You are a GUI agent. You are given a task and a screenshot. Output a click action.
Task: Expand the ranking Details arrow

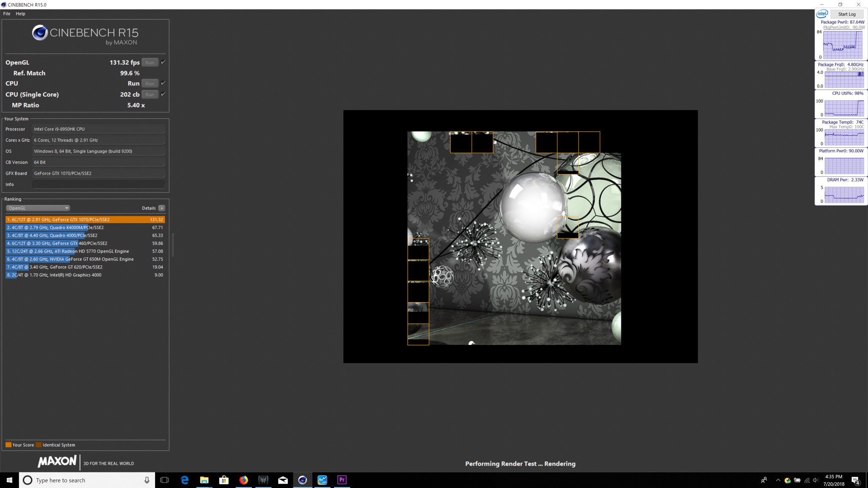click(x=161, y=208)
